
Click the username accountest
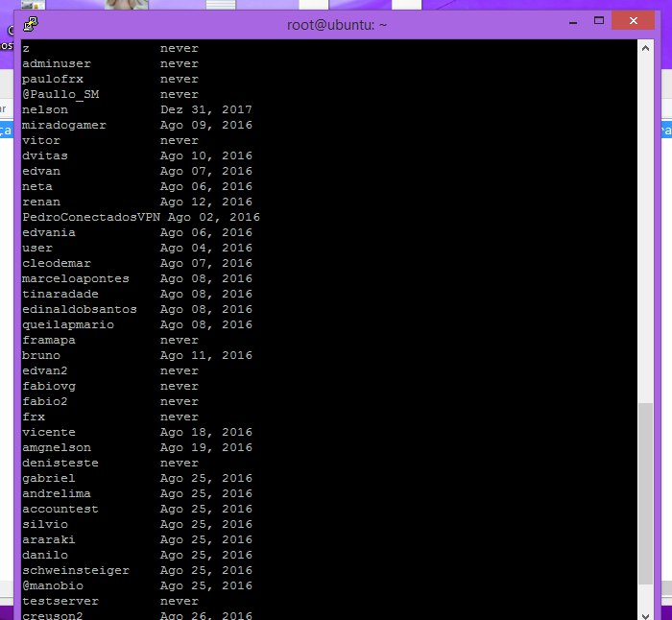[60, 509]
